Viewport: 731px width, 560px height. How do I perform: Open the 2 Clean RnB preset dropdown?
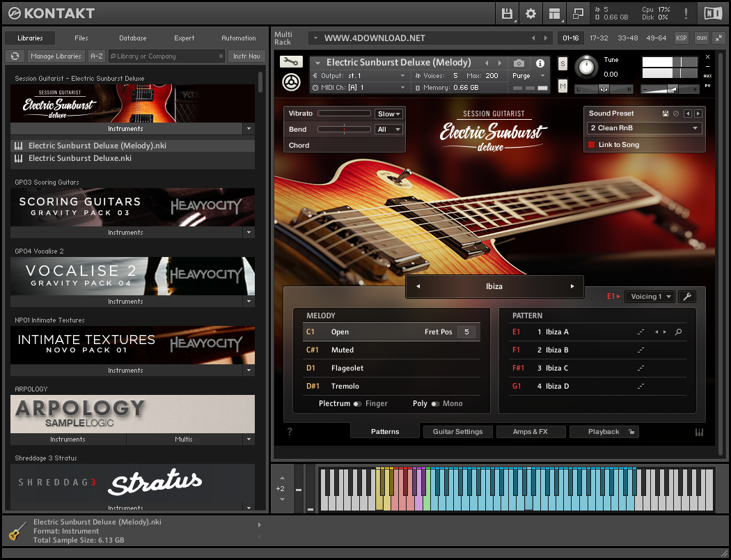tap(644, 127)
